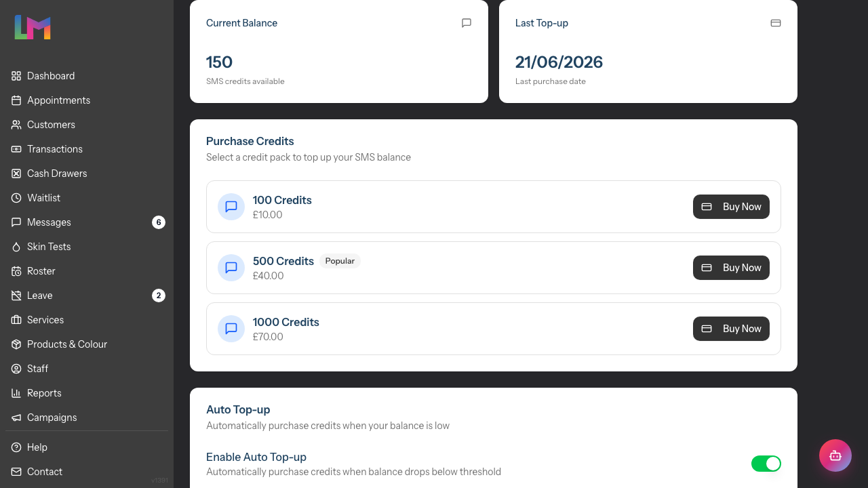
Task: Click the Services briefcase icon
Action: click(x=16, y=320)
